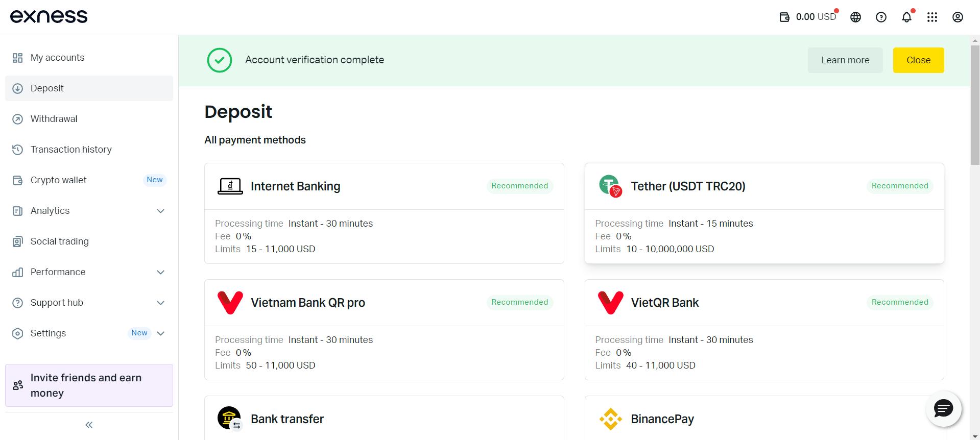Click the Exness logo
980x440 pixels.
coord(49,16)
